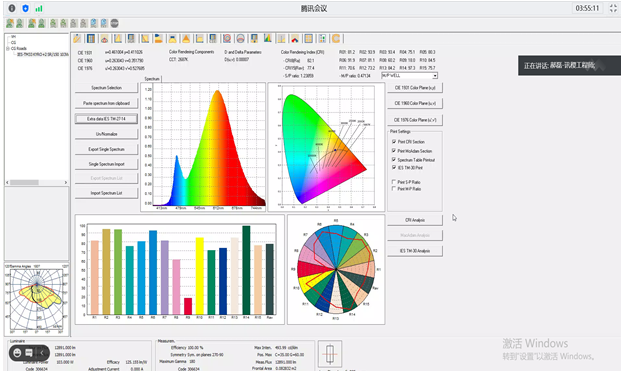
Task: Uncheck the IES TM-30 Print checkbox
Action: (394, 168)
